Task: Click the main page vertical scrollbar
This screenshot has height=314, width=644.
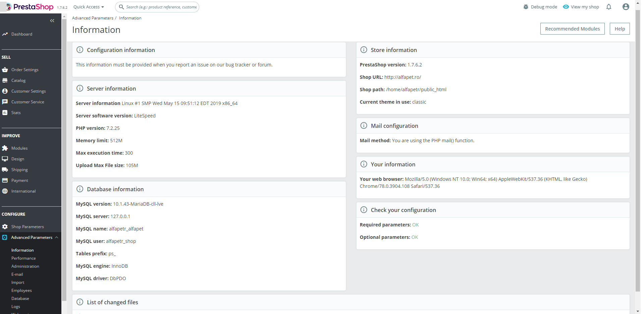Action: (x=638, y=151)
